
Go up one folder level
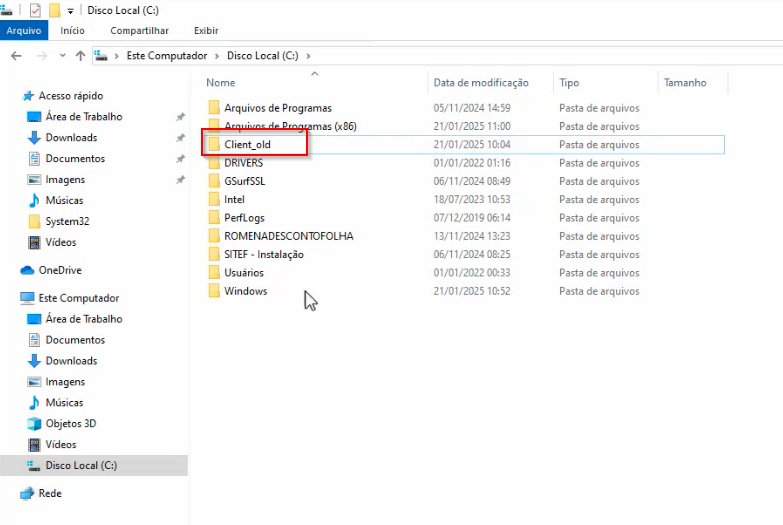(x=80, y=56)
